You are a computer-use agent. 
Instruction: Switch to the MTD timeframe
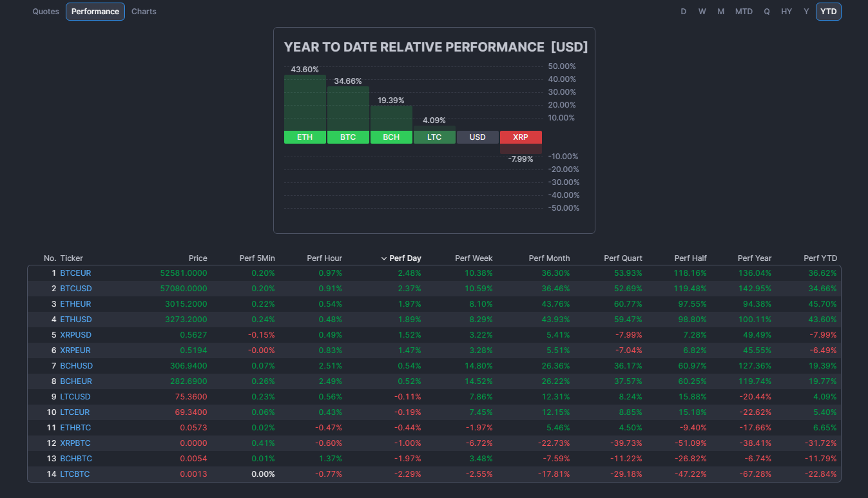click(x=744, y=12)
